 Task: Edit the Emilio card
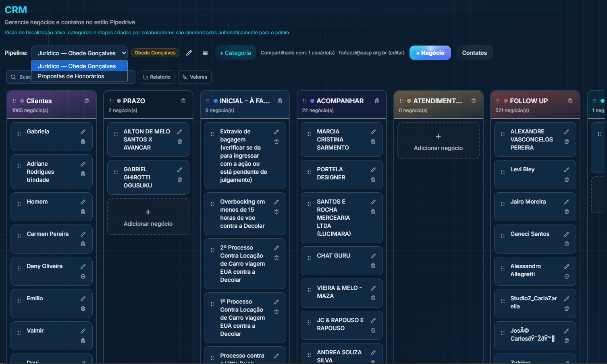pos(83,299)
